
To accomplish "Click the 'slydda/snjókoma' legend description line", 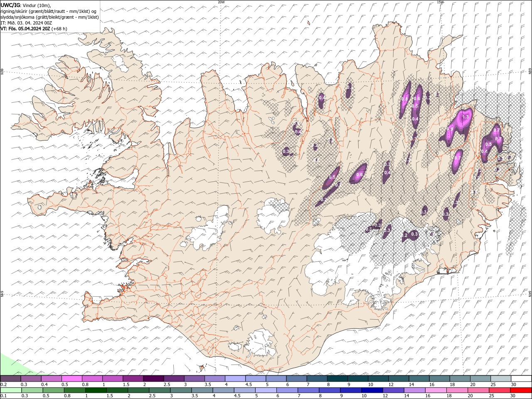I will pos(50,17).
